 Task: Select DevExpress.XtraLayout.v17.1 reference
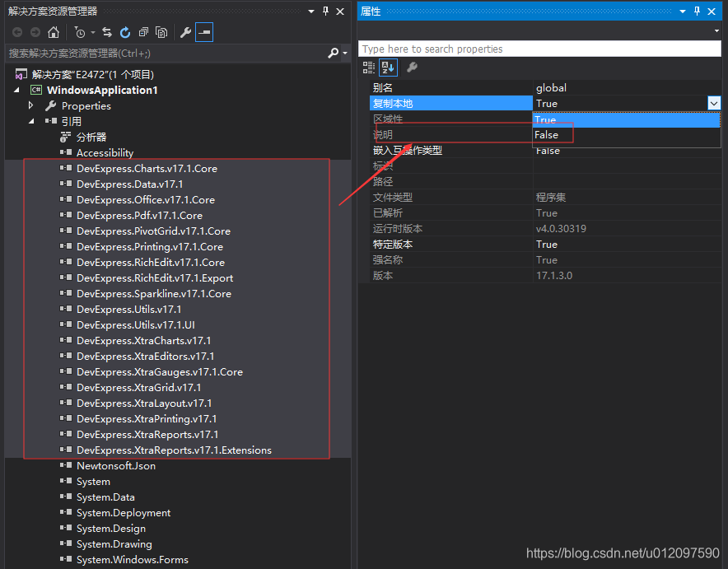tap(144, 403)
